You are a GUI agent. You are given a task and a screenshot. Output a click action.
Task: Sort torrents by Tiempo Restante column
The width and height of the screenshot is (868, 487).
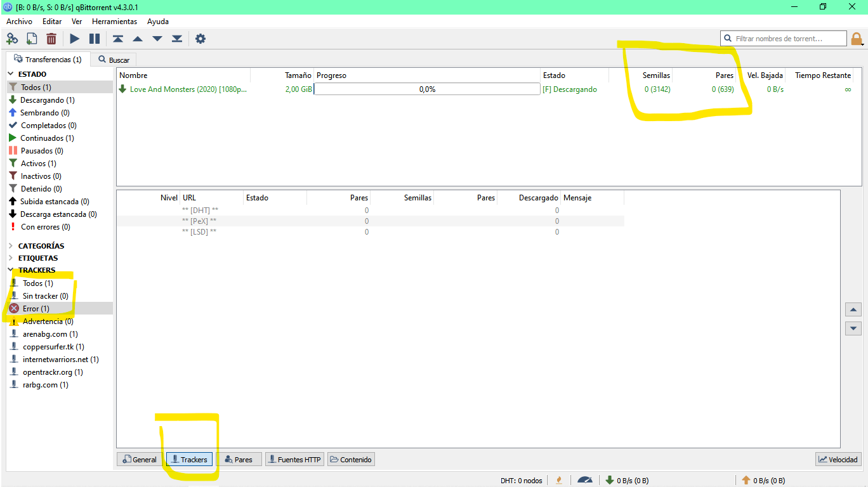tap(822, 75)
